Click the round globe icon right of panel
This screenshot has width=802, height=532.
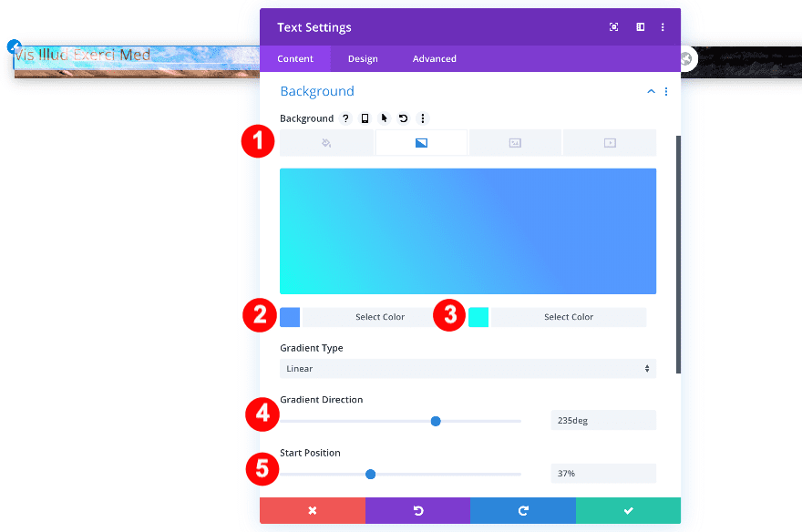pyautogui.click(x=687, y=59)
